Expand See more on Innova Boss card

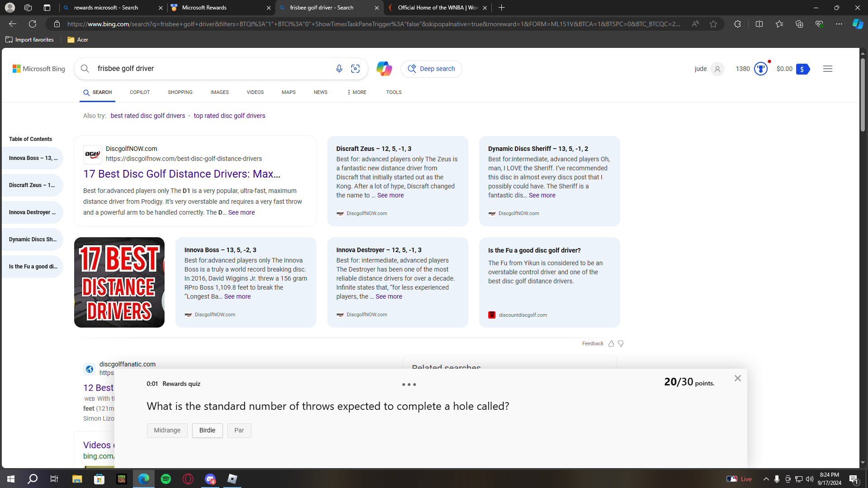tap(237, 297)
